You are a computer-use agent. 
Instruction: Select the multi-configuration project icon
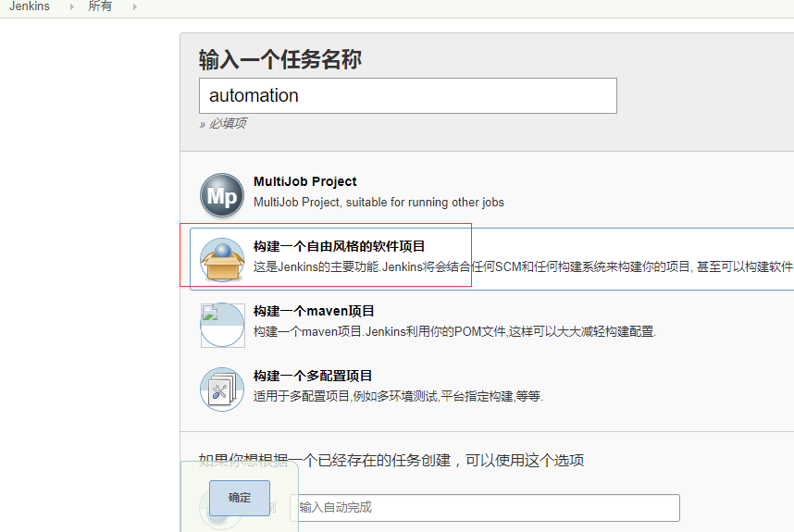point(222,390)
